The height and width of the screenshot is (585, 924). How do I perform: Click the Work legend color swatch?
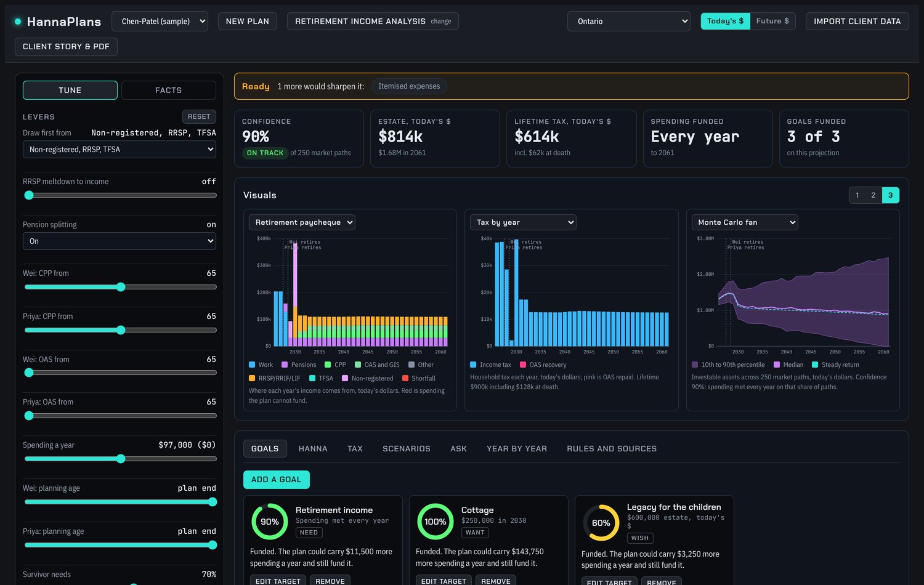point(252,365)
